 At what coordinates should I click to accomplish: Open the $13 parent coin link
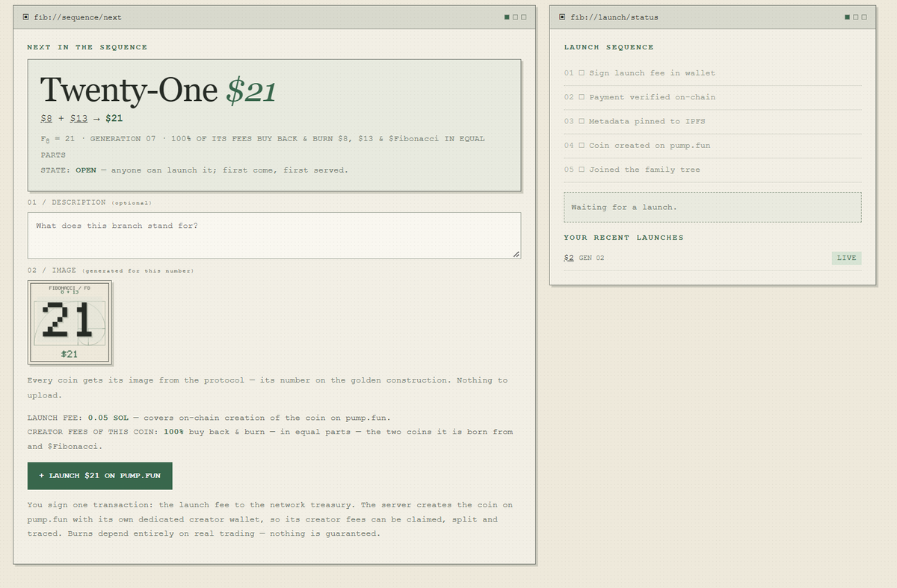point(79,118)
